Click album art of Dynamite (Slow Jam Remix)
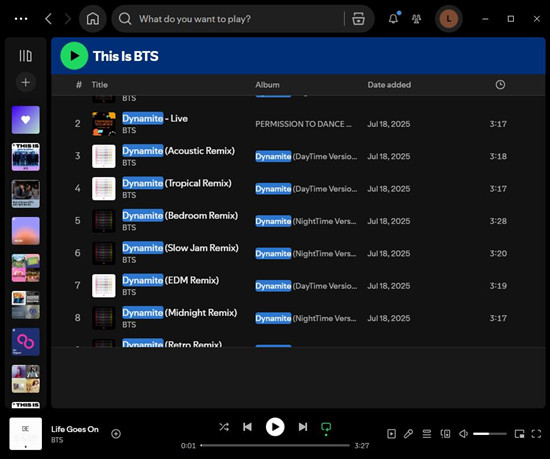The width and height of the screenshot is (550, 459). [104, 253]
